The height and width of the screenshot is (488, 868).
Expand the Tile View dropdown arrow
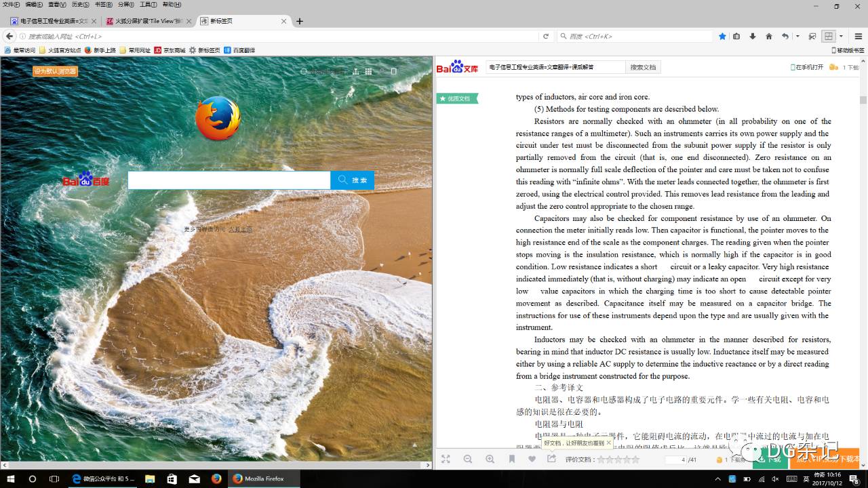coord(841,36)
